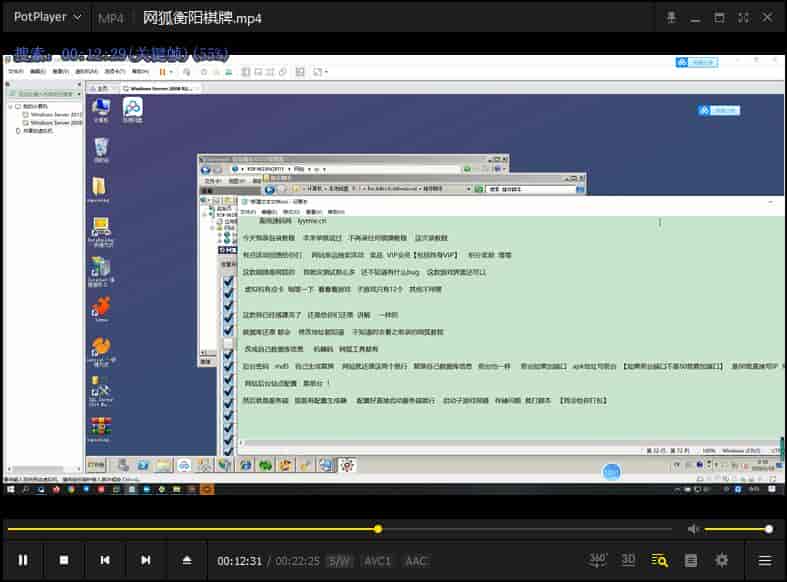Click the AVC1 video codec label
This screenshot has width=787, height=582.
(377, 561)
